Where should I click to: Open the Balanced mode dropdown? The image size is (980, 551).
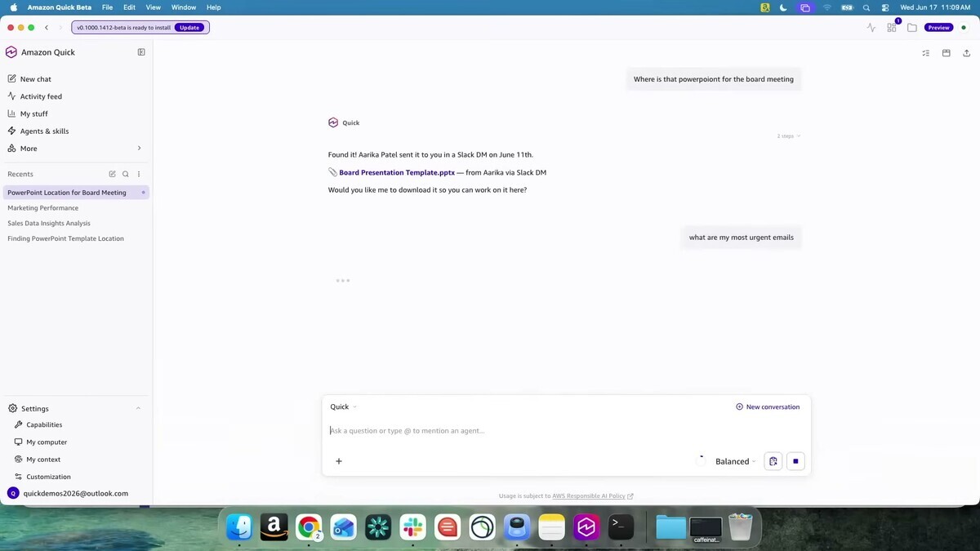tap(735, 461)
